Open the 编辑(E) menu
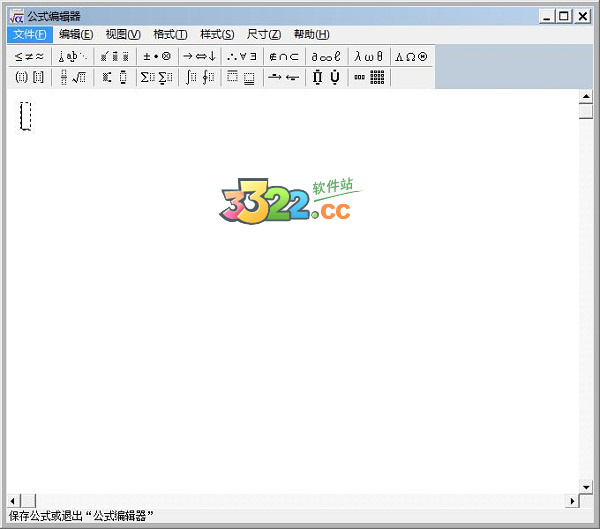Screen dimensions: 600x529 76,35
